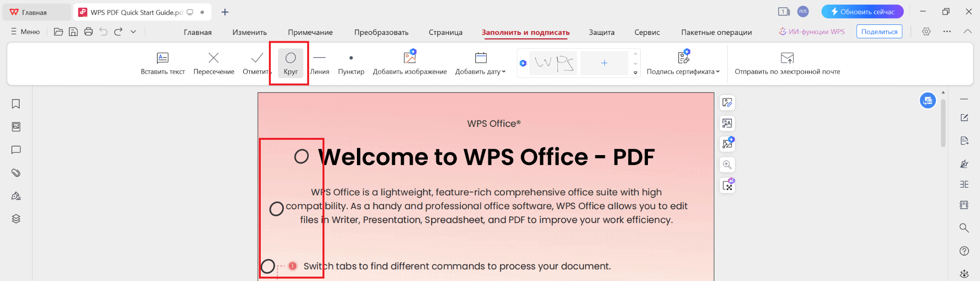
Task: Open the attachments paperclip panel
Action: [16, 173]
